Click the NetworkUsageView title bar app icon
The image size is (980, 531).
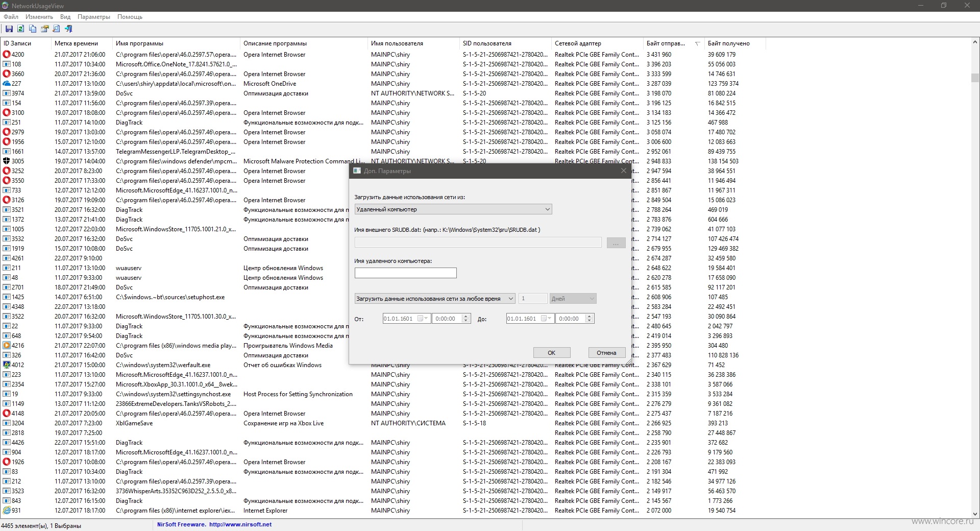tap(6, 6)
